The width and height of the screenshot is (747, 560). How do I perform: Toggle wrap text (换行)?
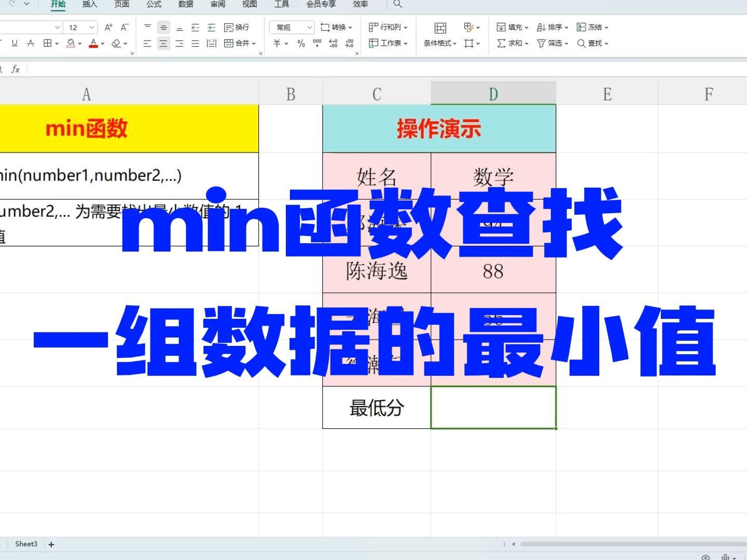pyautogui.click(x=237, y=27)
